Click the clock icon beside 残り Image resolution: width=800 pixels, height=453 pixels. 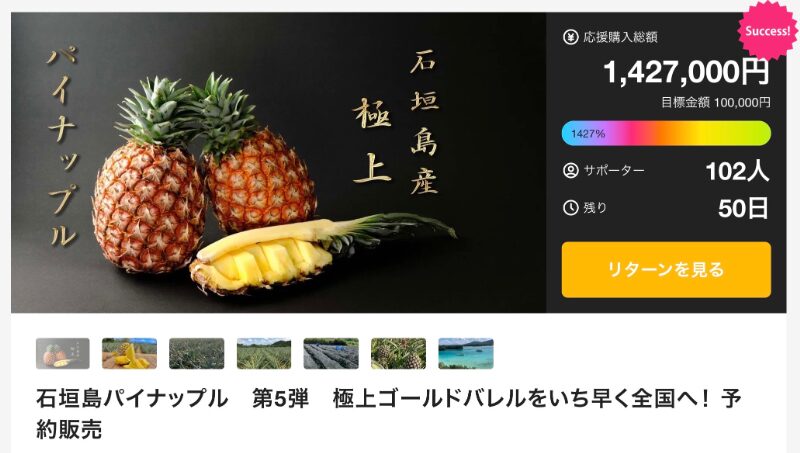(x=570, y=208)
